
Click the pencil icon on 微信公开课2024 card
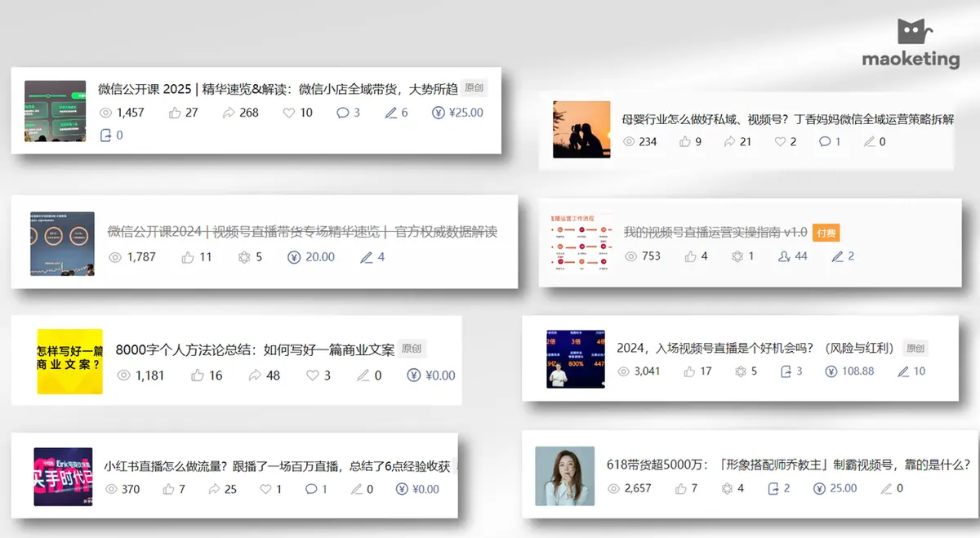click(x=367, y=257)
